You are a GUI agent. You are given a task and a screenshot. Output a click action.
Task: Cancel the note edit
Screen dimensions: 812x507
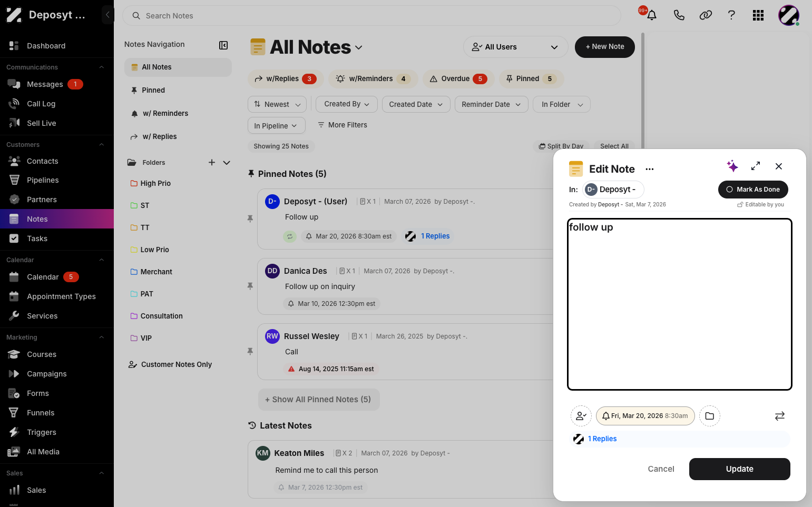pos(661,469)
